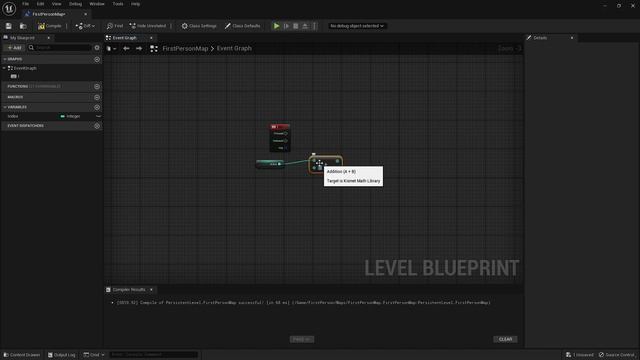Toggle Index variable visibility eye
640x360 pixels.
coord(98,117)
